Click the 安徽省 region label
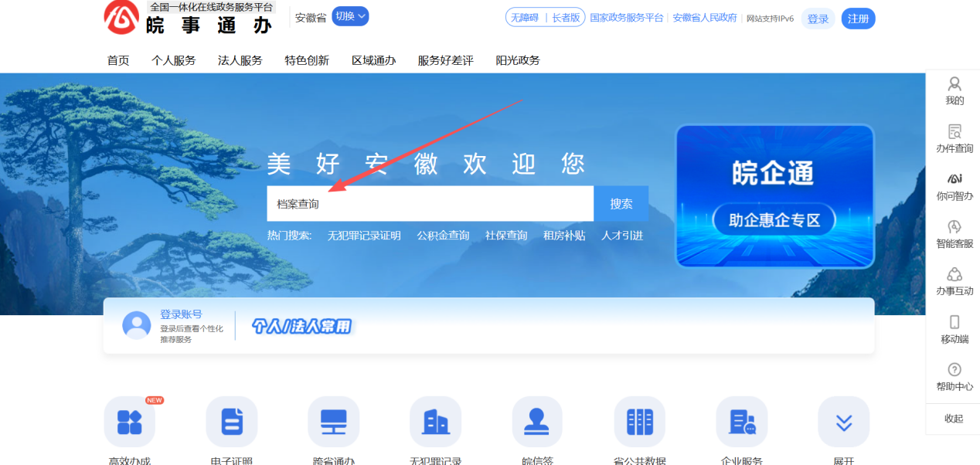Screen dimensions: 980x465 click(x=311, y=18)
